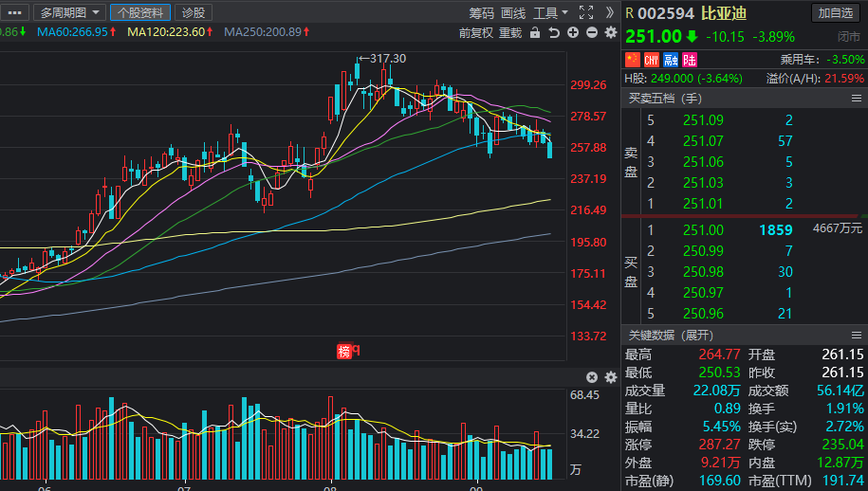Image resolution: width=868 pixels, height=491 pixels.
Task: Open 买卖五档 panel hamburger menu
Action: coord(858,99)
